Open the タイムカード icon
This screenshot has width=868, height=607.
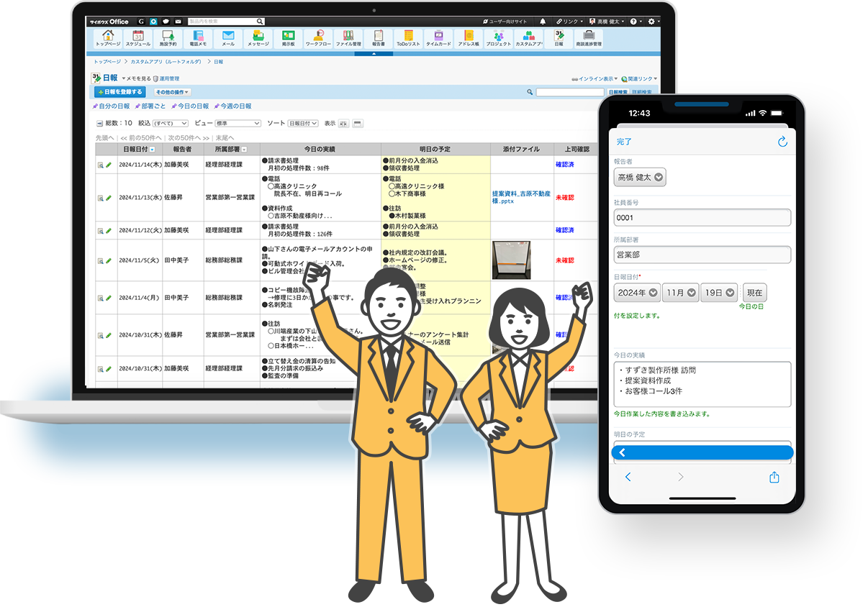(x=438, y=38)
